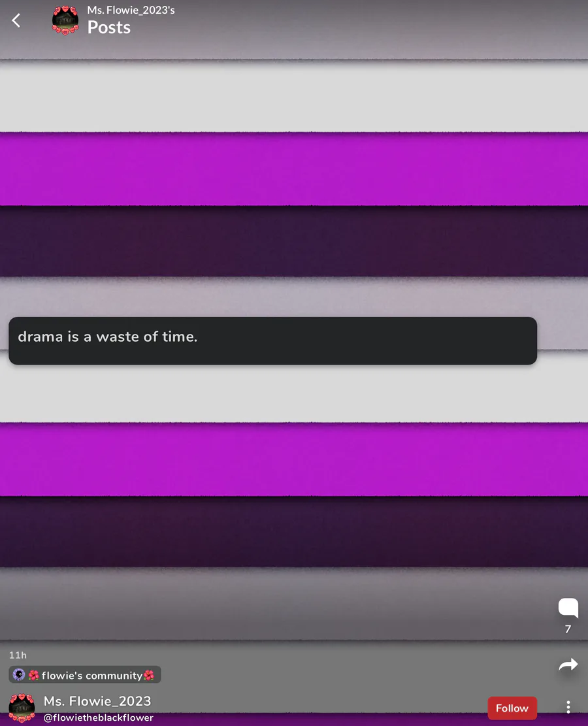Share this post with the arrow icon
Screen dimensions: 588x726
click(x=568, y=665)
